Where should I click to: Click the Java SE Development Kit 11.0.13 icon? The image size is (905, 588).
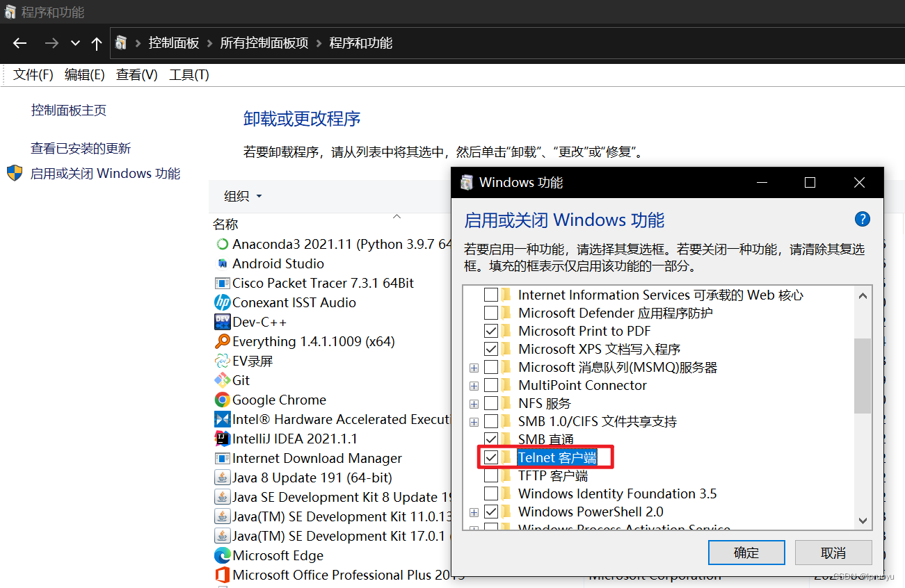(x=222, y=516)
